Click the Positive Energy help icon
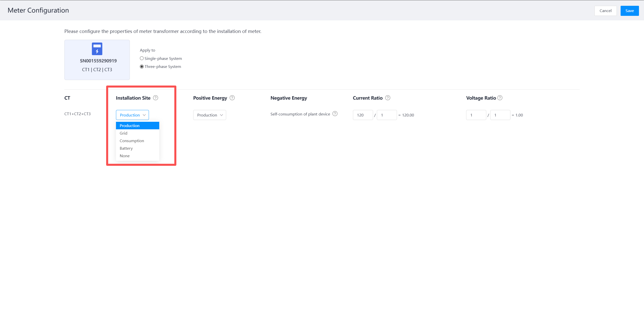Viewport: 644px width, 320px height. pyautogui.click(x=232, y=98)
